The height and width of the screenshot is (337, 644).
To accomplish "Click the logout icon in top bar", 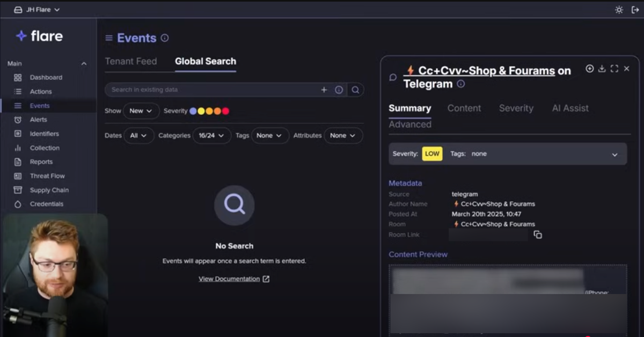I will (635, 10).
